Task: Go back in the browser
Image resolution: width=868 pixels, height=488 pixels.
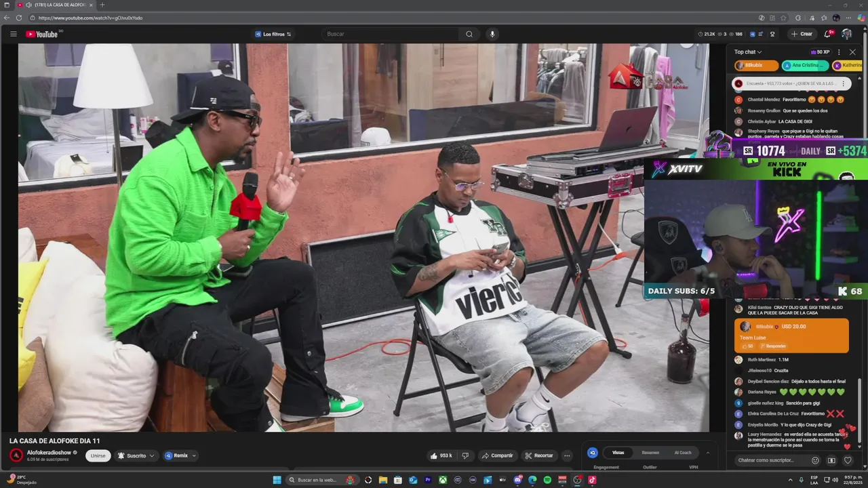Action: (7, 18)
